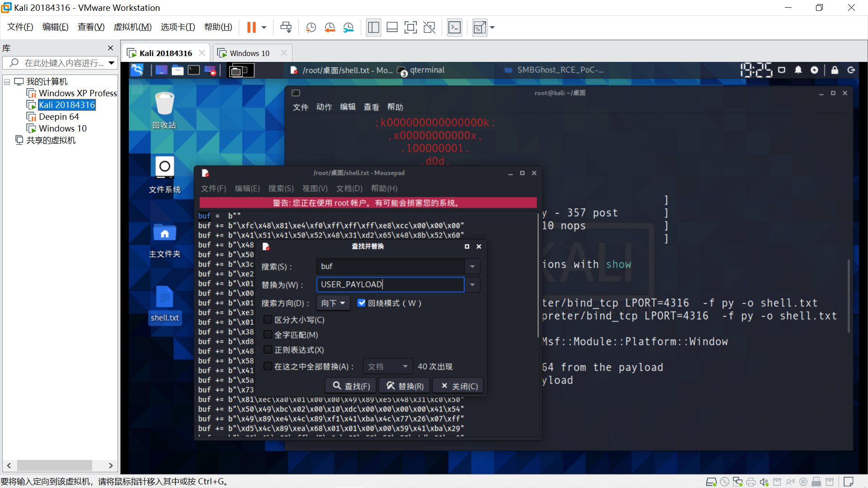868x488 pixels.
Task: Select Deepin 64 in the library tree
Action: click(59, 117)
